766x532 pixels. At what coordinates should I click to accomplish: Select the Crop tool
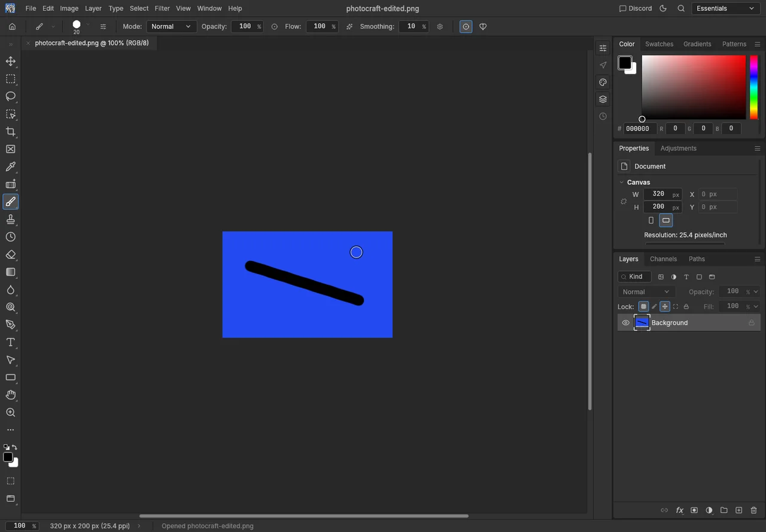point(11,132)
